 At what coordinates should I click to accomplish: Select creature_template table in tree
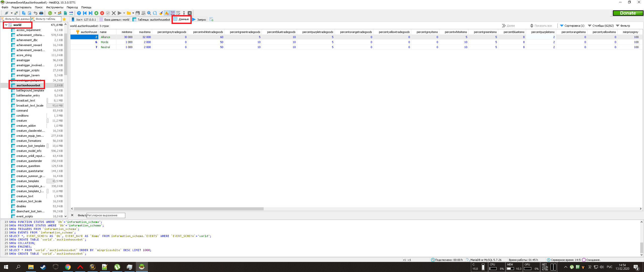28,181
